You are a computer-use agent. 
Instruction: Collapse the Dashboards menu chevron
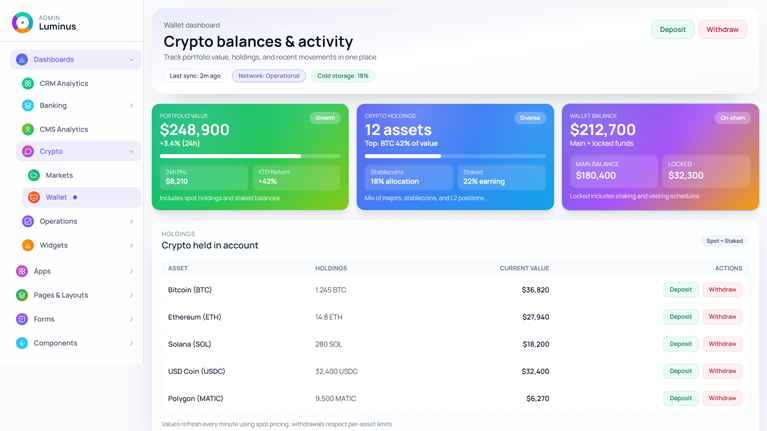(x=131, y=60)
